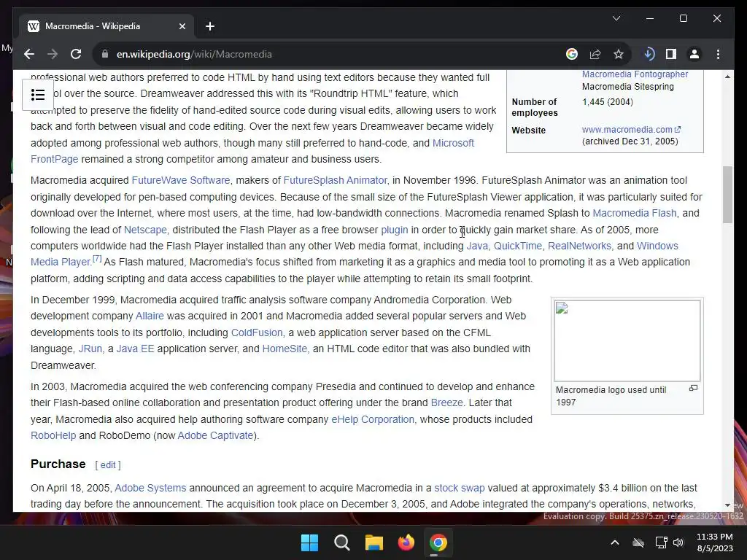The height and width of the screenshot is (560, 747).
Task: Open the Java EE link
Action: [135, 349]
